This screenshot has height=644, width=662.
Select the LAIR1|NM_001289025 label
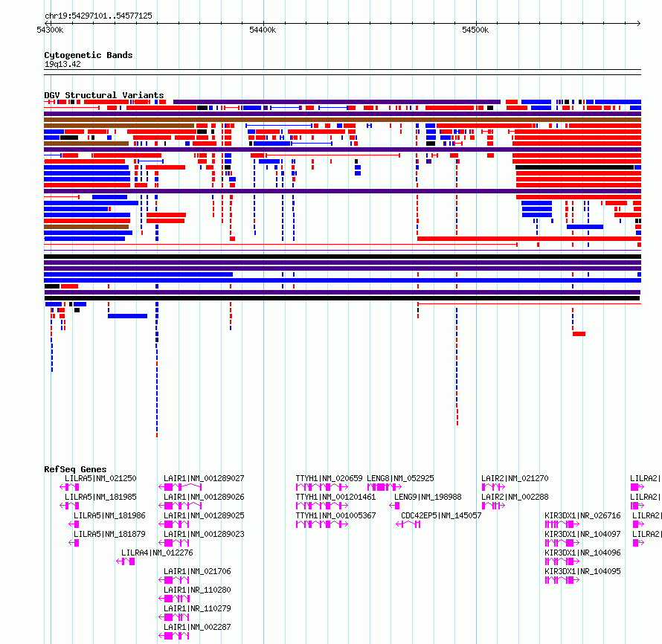(204, 515)
